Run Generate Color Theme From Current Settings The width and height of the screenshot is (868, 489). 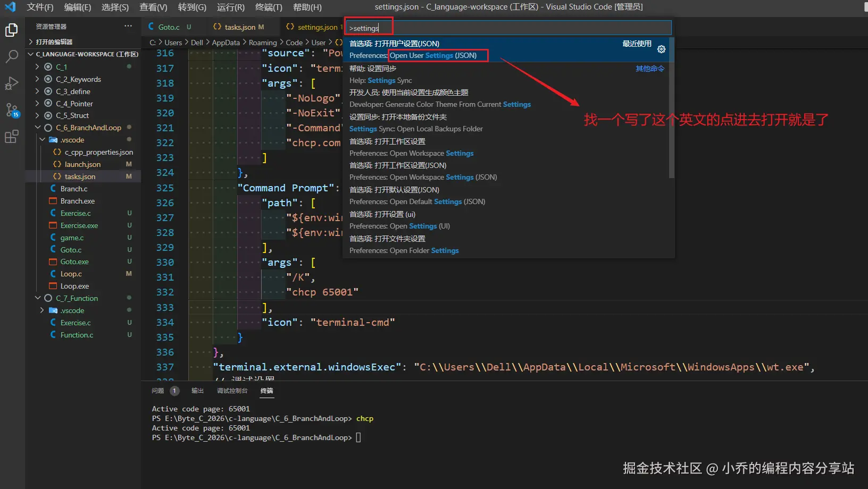[x=506, y=98]
